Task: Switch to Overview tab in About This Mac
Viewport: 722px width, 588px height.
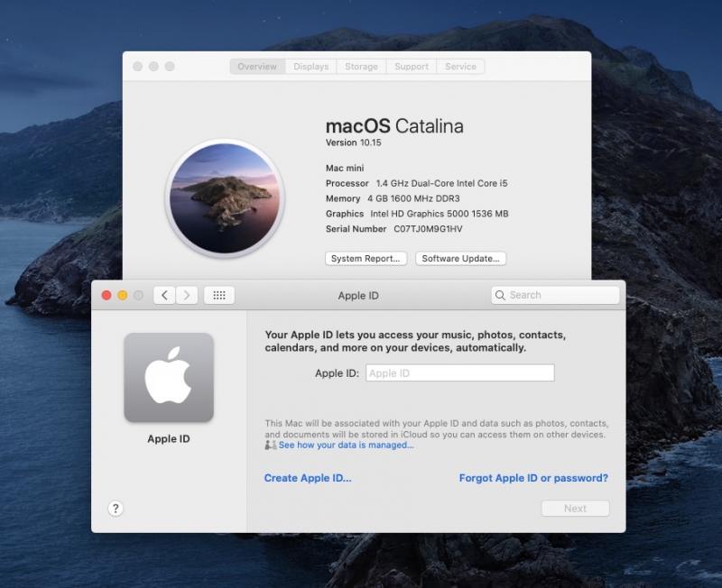Action: (x=257, y=67)
